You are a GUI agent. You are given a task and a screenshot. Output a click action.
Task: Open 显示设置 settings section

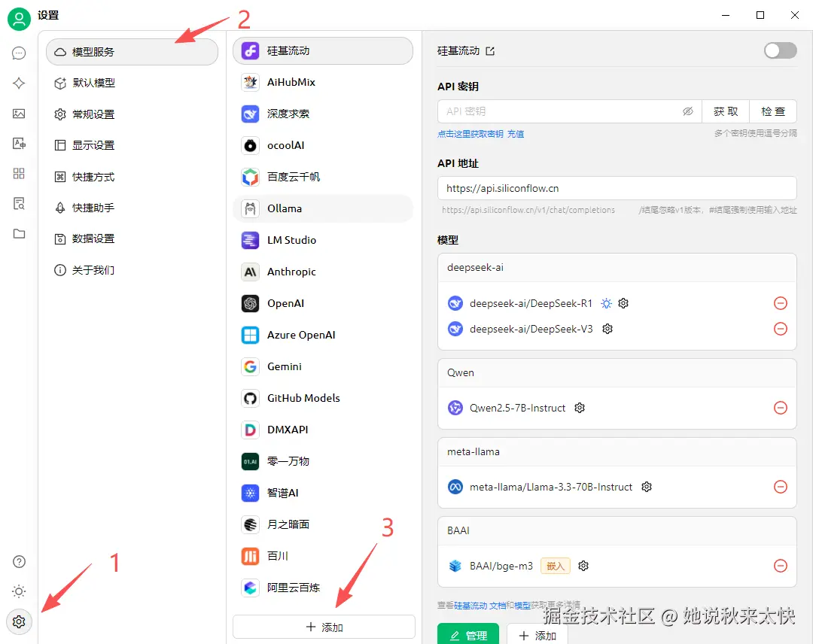tap(132, 145)
